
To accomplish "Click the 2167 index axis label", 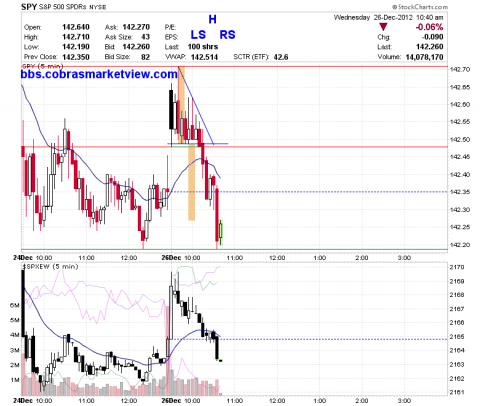I will (x=457, y=309).
